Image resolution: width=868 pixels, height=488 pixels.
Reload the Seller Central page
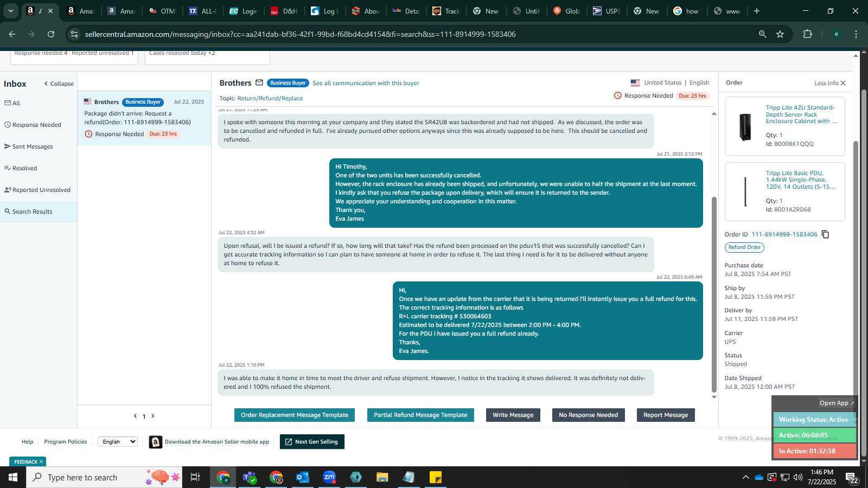pos(51,34)
